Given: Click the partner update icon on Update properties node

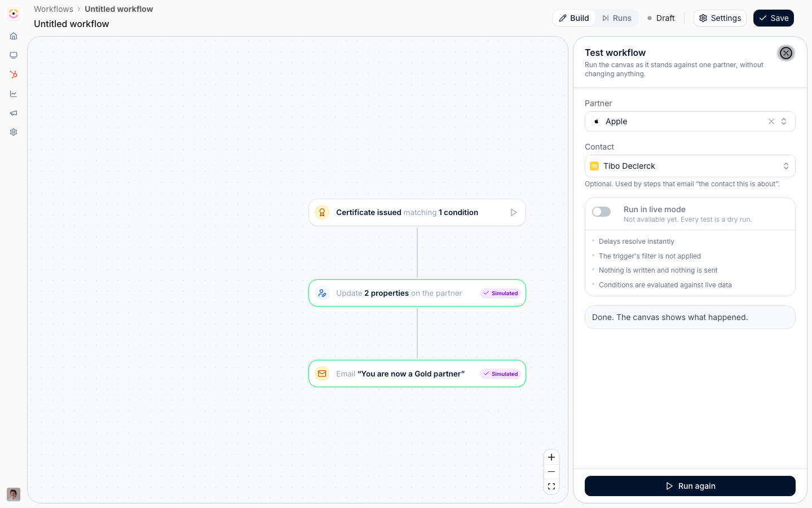Looking at the screenshot, I should pos(322,294).
